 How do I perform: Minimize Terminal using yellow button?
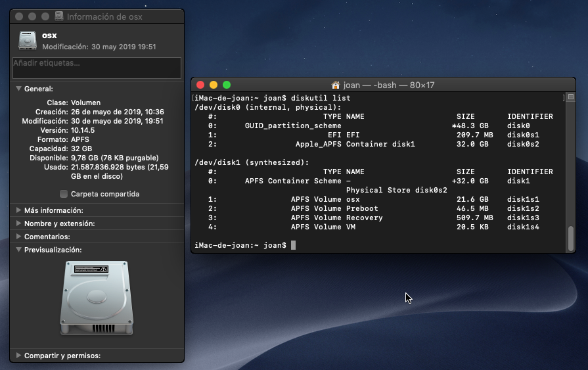pyautogui.click(x=214, y=85)
